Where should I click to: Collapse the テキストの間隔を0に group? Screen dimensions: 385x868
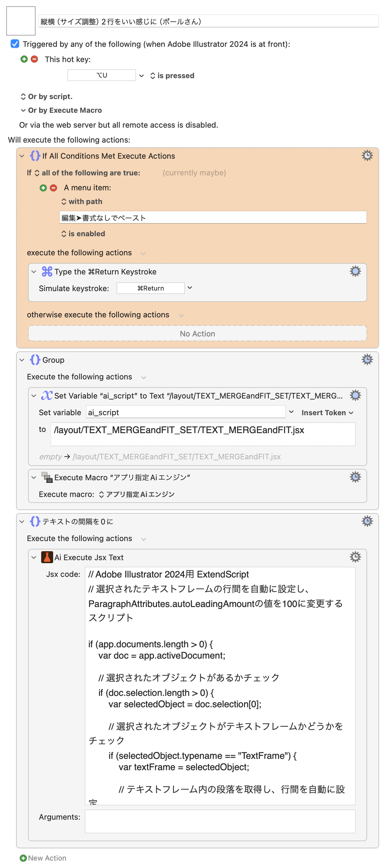coord(22,522)
